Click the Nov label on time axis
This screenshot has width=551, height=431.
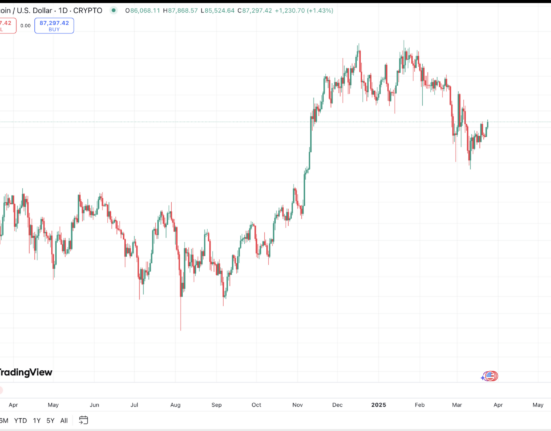coord(298,405)
